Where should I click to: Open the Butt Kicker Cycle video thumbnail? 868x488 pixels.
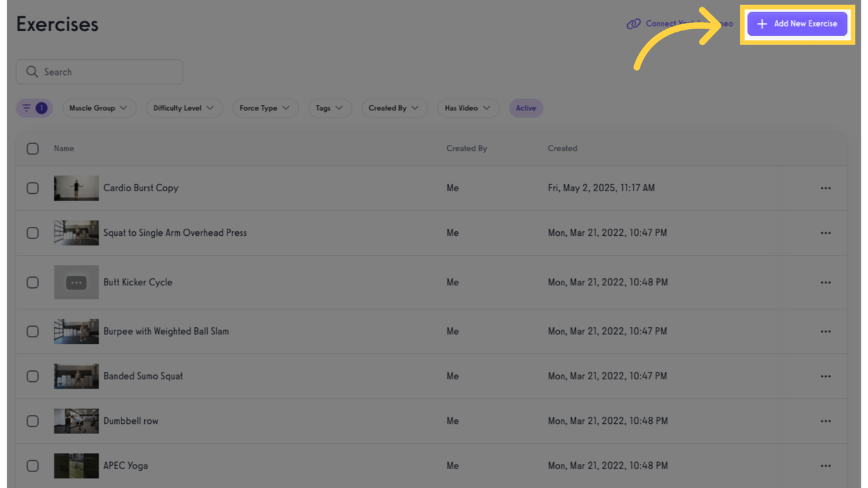[76, 282]
